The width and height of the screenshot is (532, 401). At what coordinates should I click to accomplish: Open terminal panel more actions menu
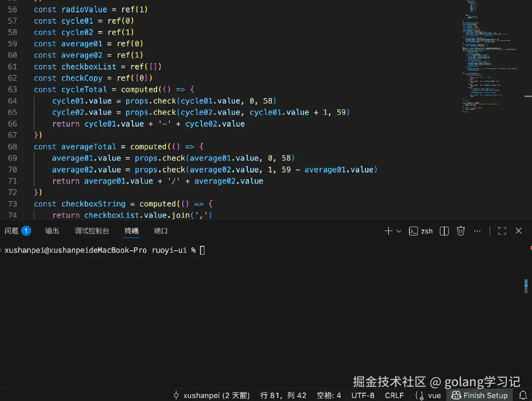pyautogui.click(x=477, y=231)
